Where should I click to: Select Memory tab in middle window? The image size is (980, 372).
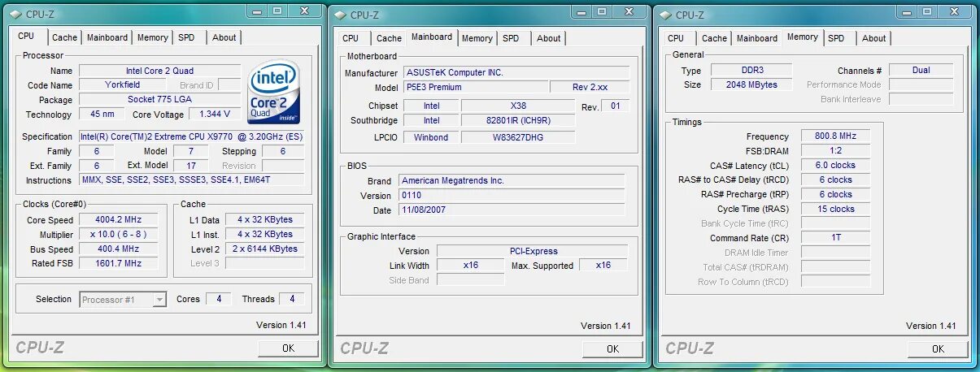coord(477,38)
